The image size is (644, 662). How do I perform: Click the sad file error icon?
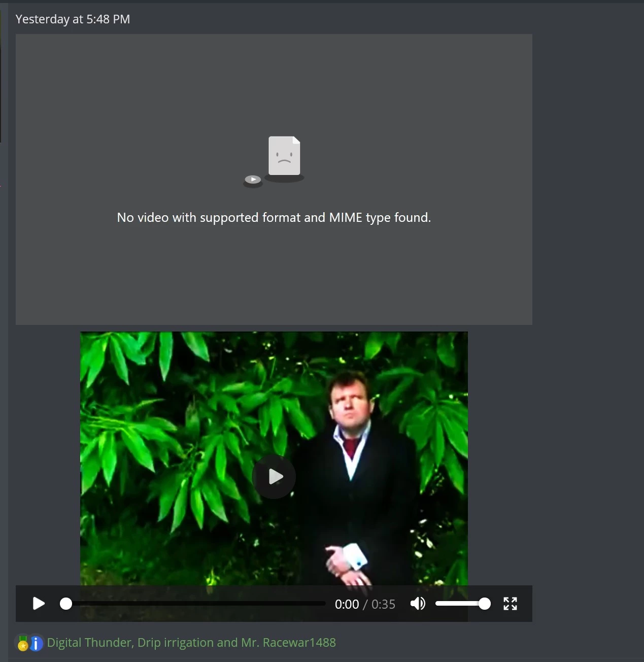point(284,156)
